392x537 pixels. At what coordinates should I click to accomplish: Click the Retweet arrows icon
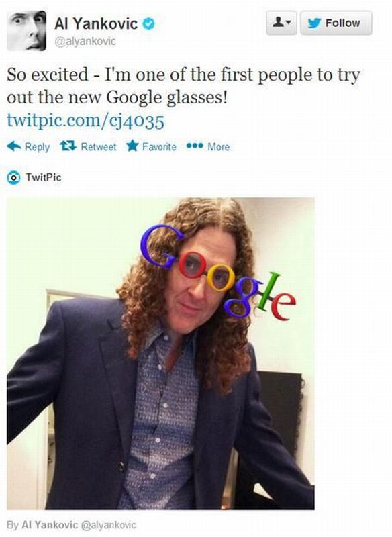pos(68,146)
